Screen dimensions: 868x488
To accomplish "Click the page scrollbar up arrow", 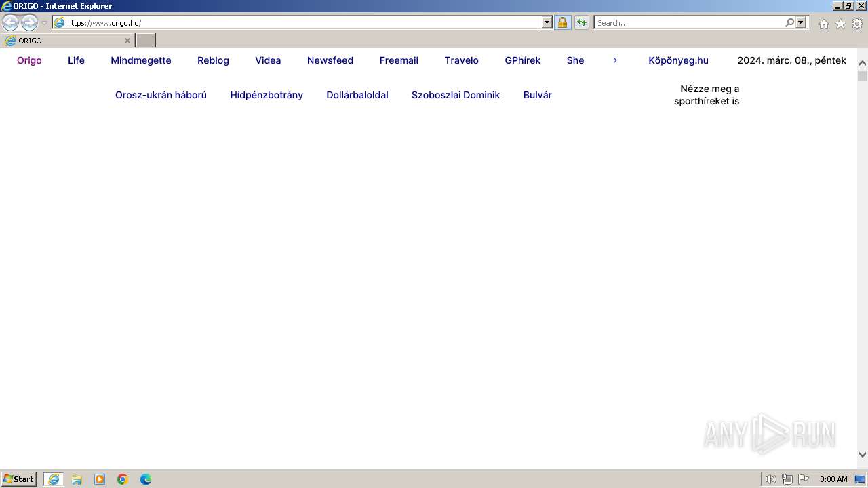I will tap(863, 63).
